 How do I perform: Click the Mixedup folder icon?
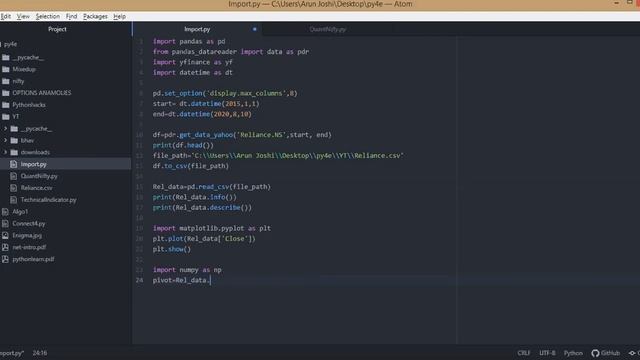pos(6,69)
